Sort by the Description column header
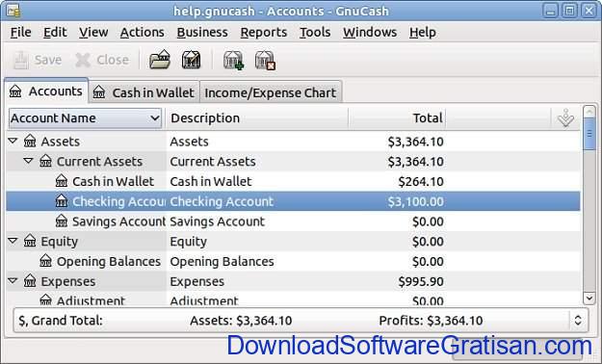 (256, 118)
